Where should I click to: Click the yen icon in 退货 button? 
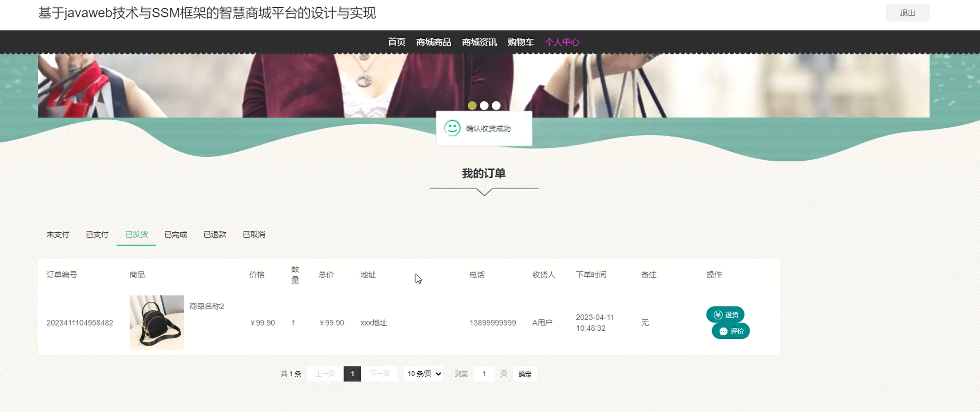718,315
